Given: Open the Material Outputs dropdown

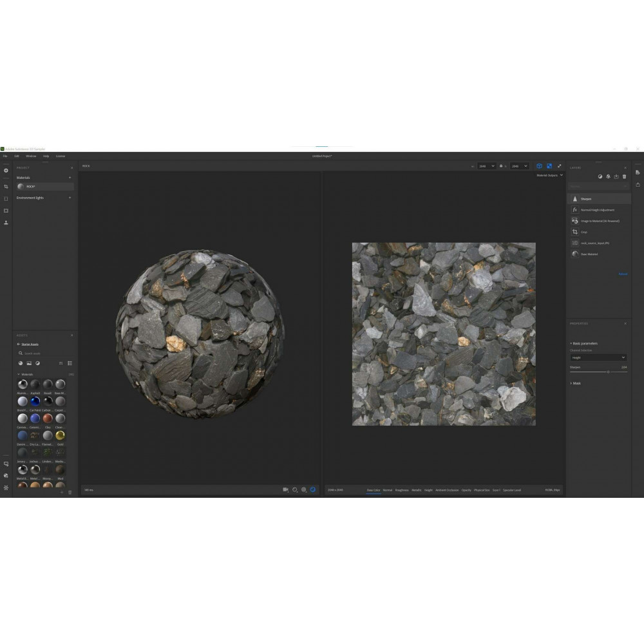Looking at the screenshot, I should [x=550, y=175].
